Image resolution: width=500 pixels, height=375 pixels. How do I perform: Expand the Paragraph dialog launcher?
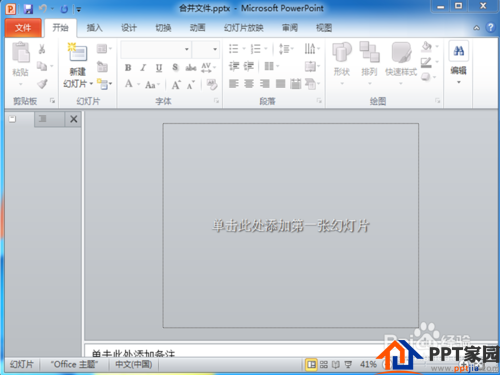319,101
